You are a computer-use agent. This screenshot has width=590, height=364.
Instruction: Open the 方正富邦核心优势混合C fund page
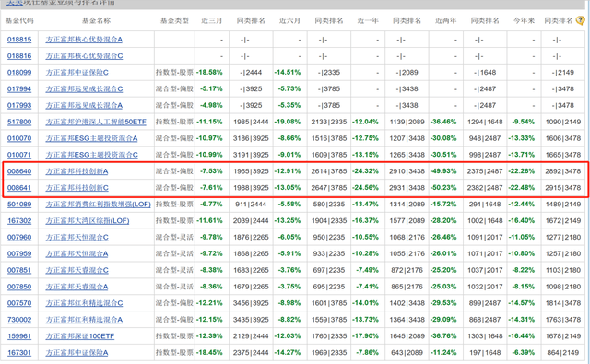(84, 56)
